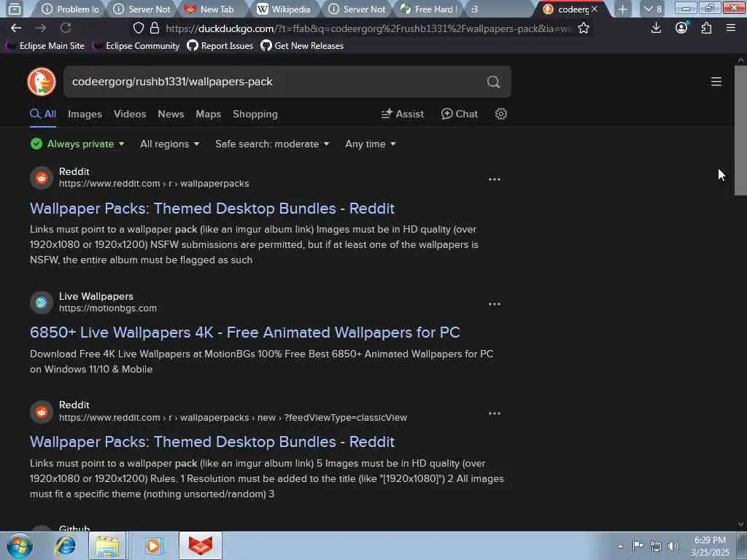Click the padlock site info icon
747x560 pixels.
155,28
